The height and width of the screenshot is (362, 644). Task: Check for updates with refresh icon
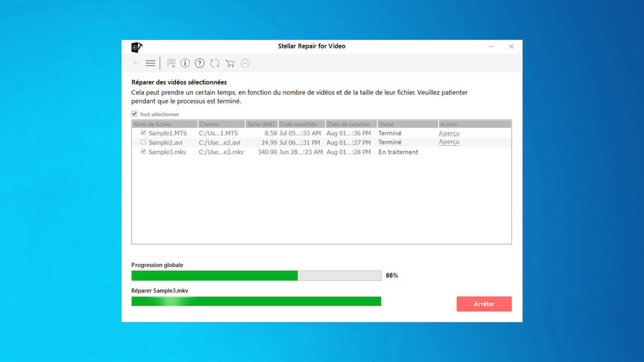[x=215, y=63]
